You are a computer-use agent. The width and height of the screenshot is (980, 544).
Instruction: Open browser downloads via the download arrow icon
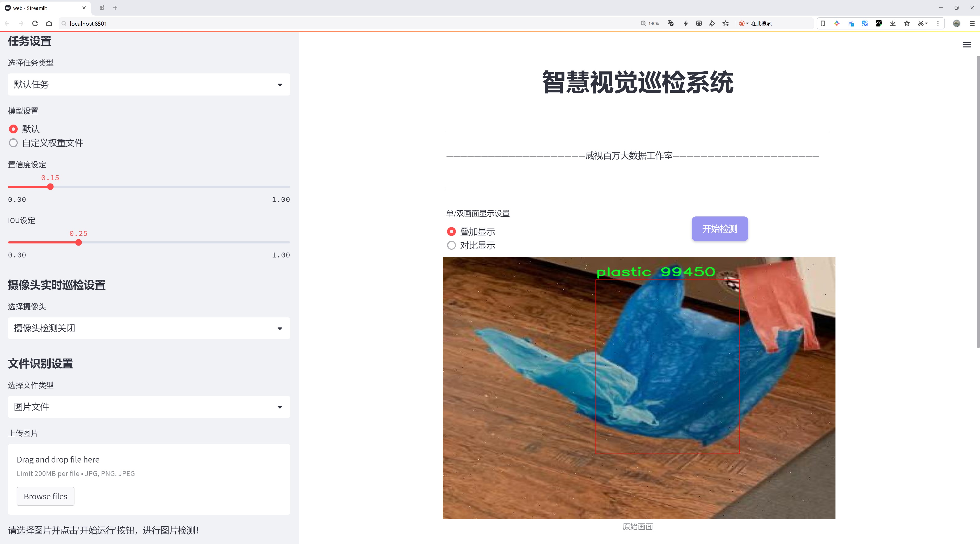pyautogui.click(x=893, y=23)
